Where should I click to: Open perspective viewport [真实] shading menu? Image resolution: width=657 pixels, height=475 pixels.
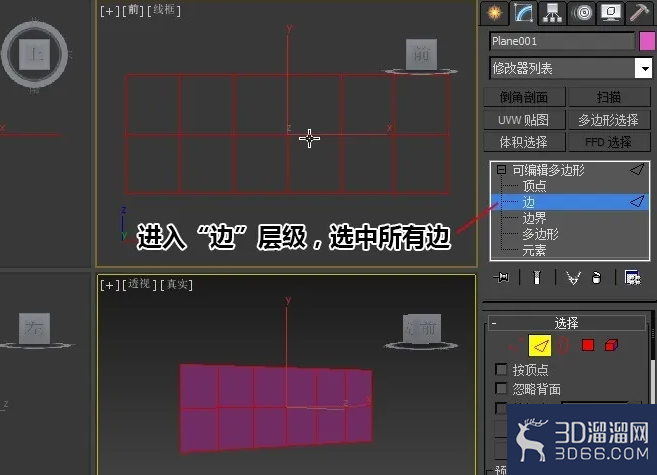[x=176, y=285]
